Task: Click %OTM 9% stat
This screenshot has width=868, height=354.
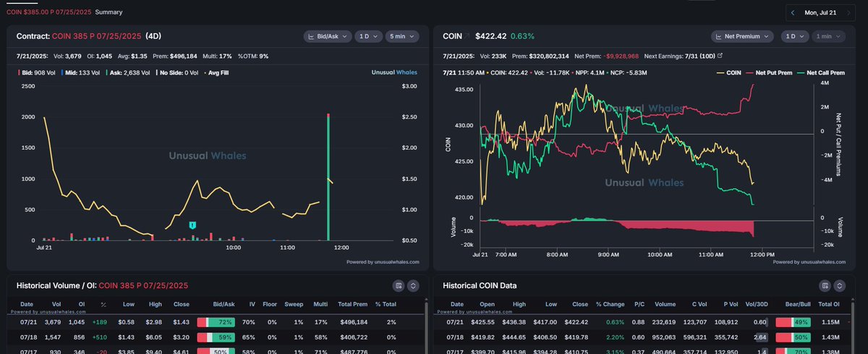Action: click(x=252, y=56)
